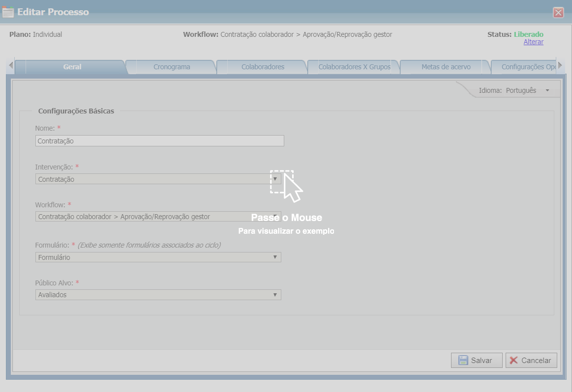572x392 pixels.
Task: Go to Colaboradores X Grupos tab
Action: click(354, 67)
